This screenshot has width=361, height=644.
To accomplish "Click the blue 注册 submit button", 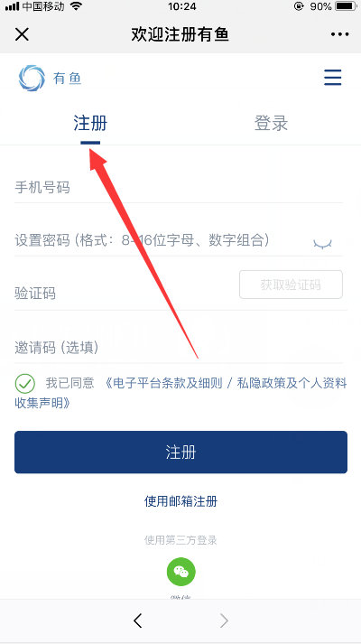I will tap(180, 453).
